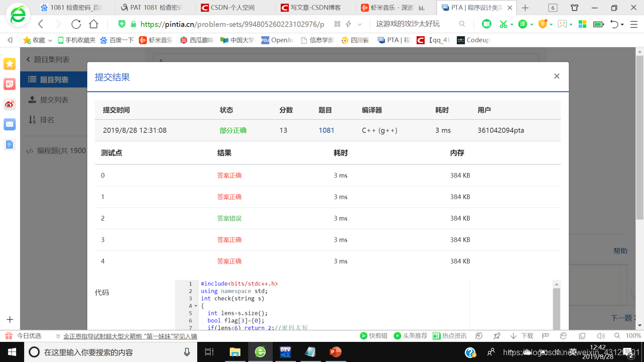644x362 pixels.
Task: Open 热点资讯 in the status bar
Action: click(x=449, y=336)
